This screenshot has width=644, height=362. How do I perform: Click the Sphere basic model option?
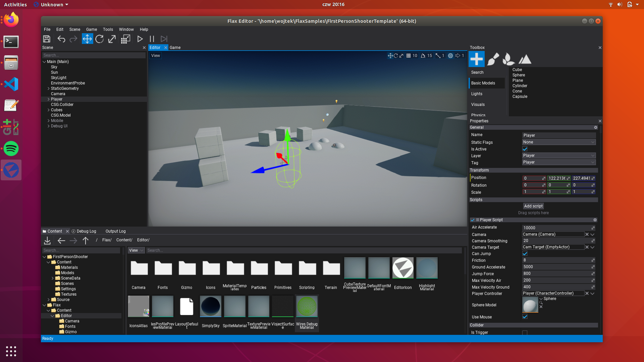tap(518, 75)
